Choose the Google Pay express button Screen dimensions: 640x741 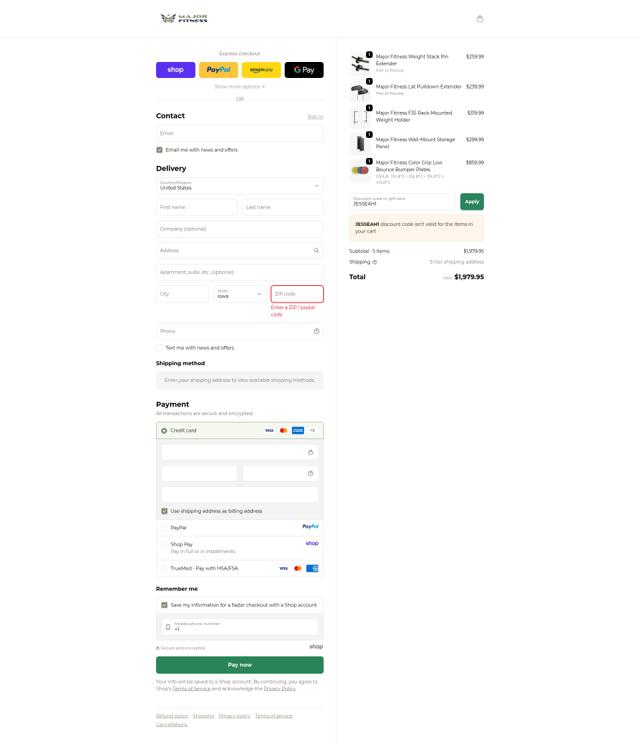point(304,70)
